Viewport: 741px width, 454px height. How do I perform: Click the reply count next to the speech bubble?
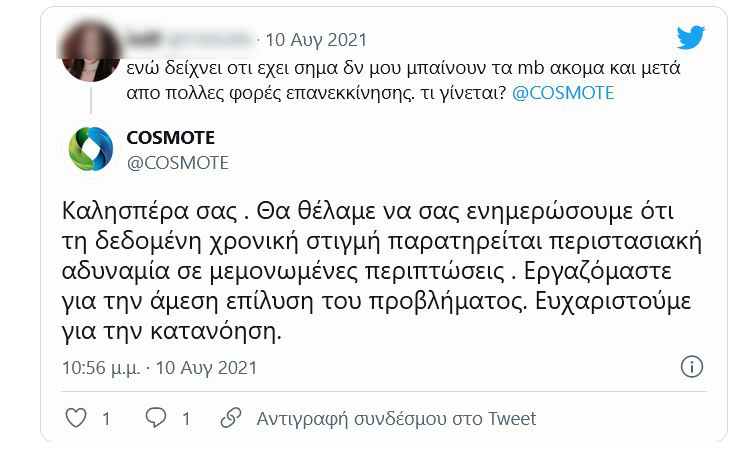tap(186, 418)
